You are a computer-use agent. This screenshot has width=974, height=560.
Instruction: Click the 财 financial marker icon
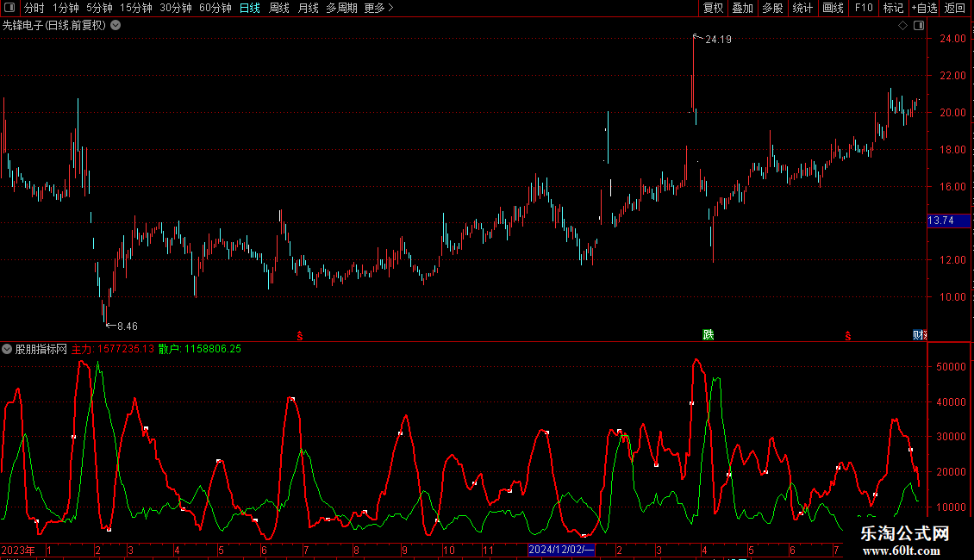920,334
